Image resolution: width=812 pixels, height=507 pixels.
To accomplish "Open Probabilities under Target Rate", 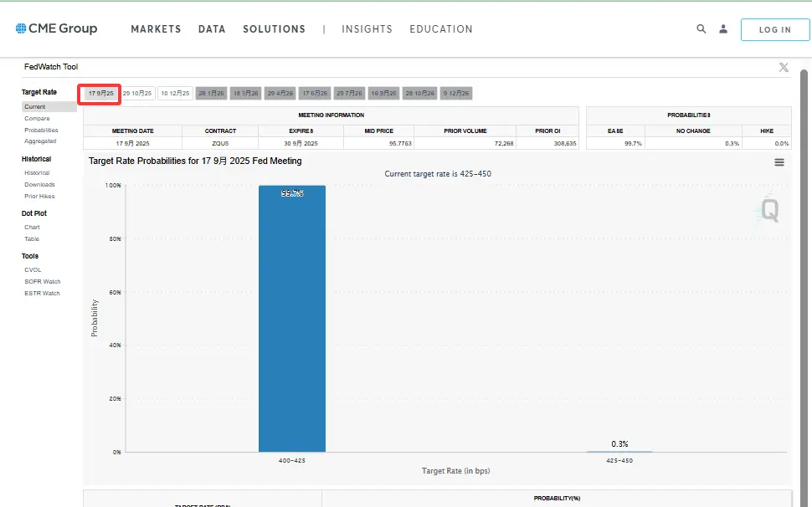I will point(41,131).
